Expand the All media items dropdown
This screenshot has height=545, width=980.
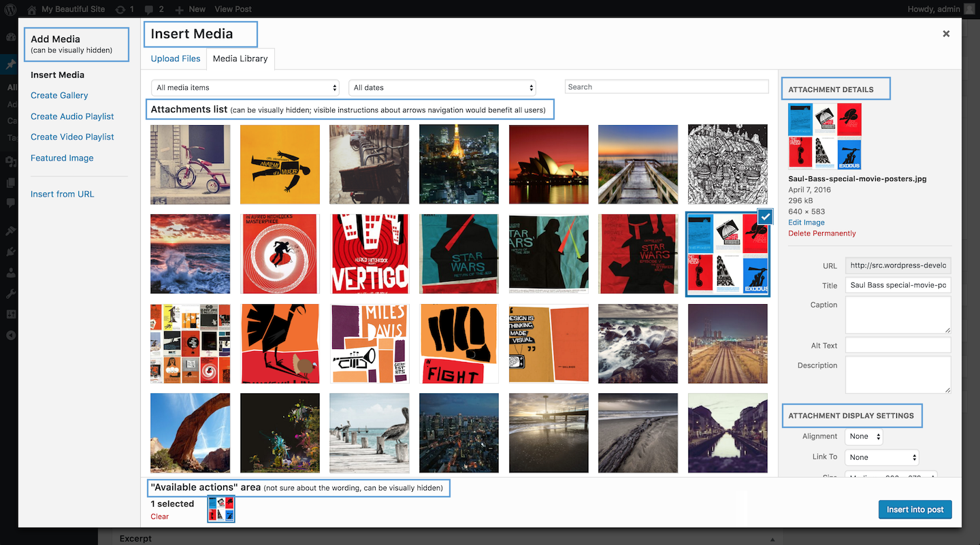pyautogui.click(x=245, y=88)
